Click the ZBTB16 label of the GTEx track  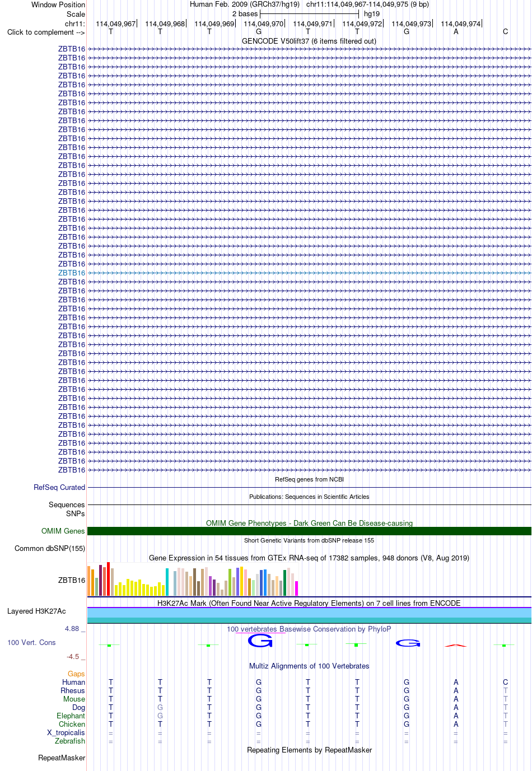point(72,580)
